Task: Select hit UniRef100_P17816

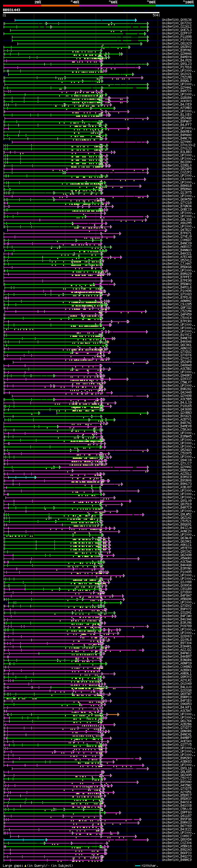Action: coord(176,67)
